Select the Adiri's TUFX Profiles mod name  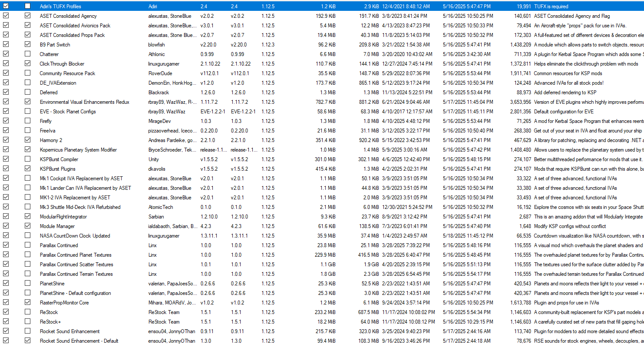(x=60, y=7)
